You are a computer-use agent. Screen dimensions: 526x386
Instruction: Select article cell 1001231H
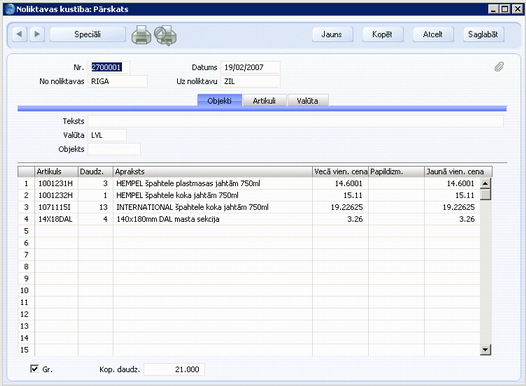click(56, 183)
